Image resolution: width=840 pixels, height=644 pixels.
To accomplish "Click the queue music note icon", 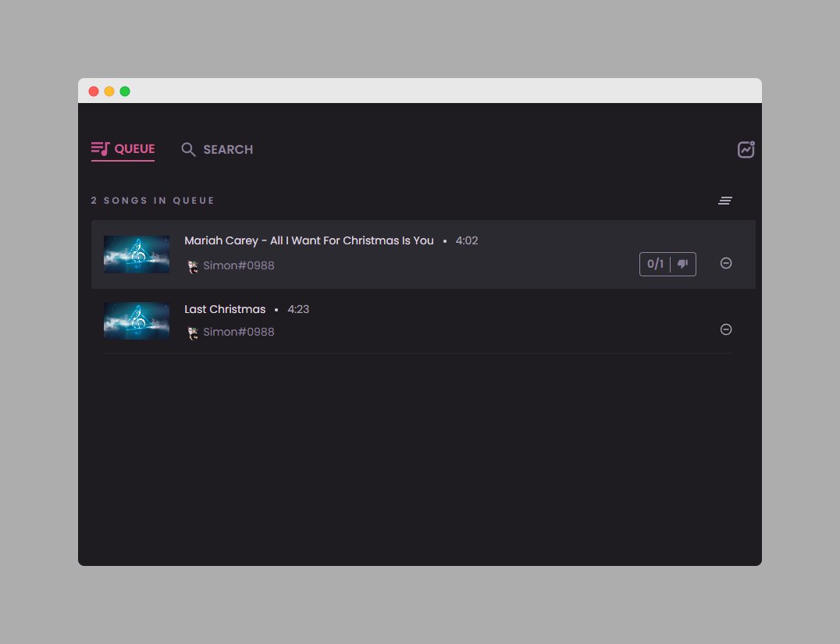I will 100,148.
